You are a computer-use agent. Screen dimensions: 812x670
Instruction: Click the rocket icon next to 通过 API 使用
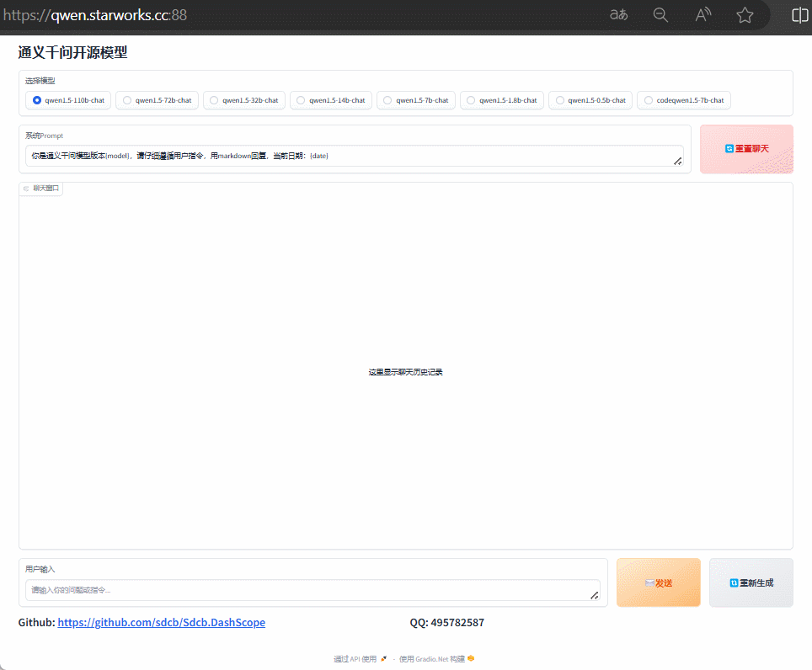point(381,658)
